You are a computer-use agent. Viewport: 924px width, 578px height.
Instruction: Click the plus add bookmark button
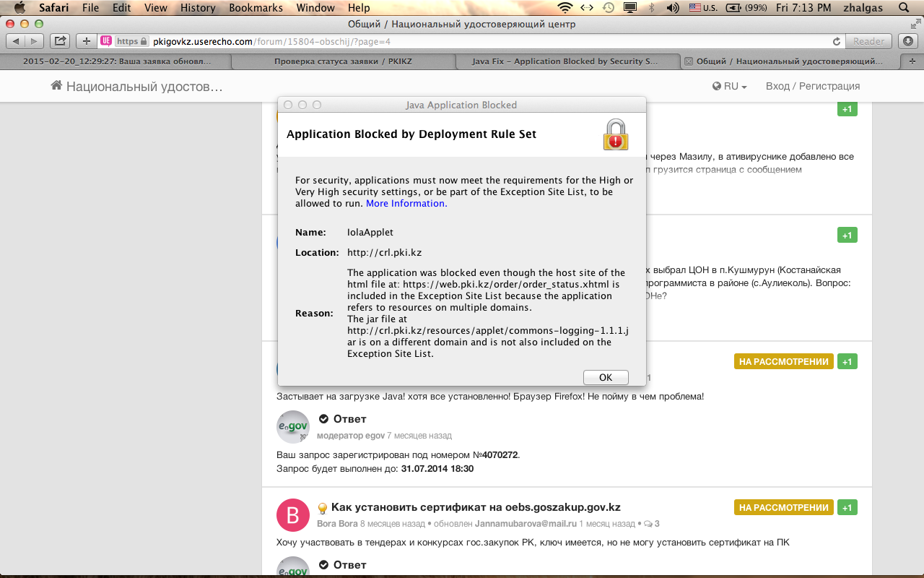coord(87,41)
